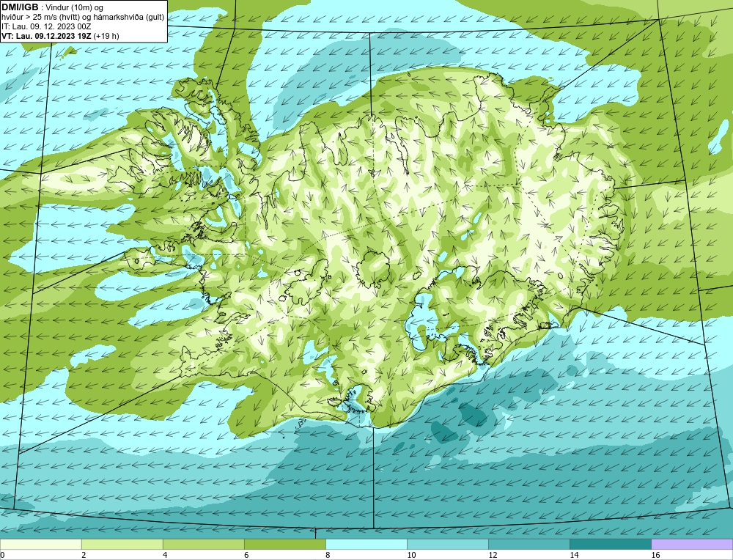
Task: Click the 4–6 m/s green legend swatch
Action: tap(203, 544)
